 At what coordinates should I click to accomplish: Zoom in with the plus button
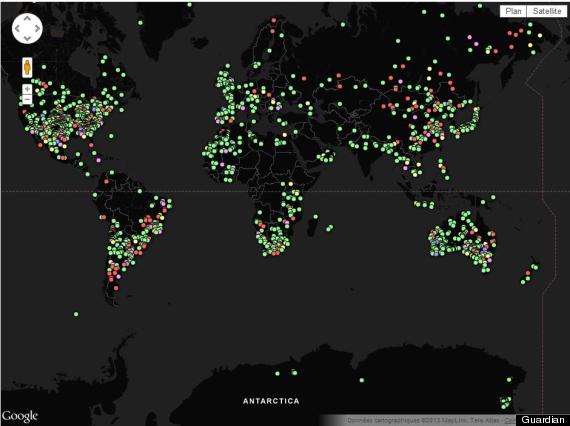(x=27, y=89)
